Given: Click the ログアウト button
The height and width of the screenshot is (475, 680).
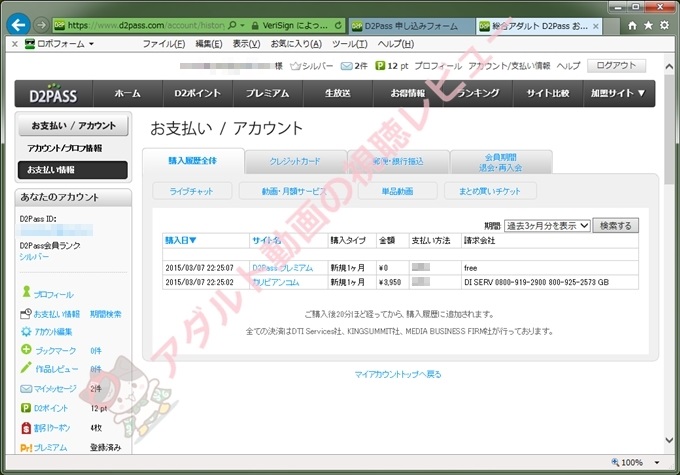Looking at the screenshot, I should (x=616, y=66).
